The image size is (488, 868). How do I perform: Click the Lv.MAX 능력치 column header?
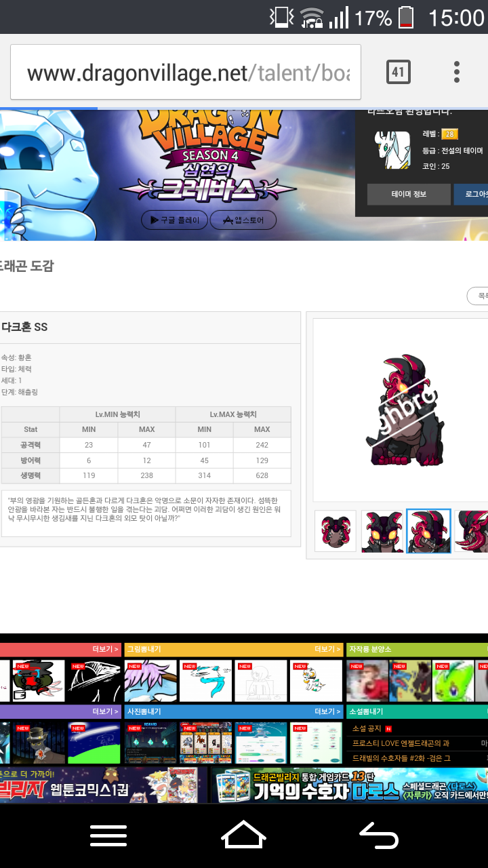[x=233, y=414]
